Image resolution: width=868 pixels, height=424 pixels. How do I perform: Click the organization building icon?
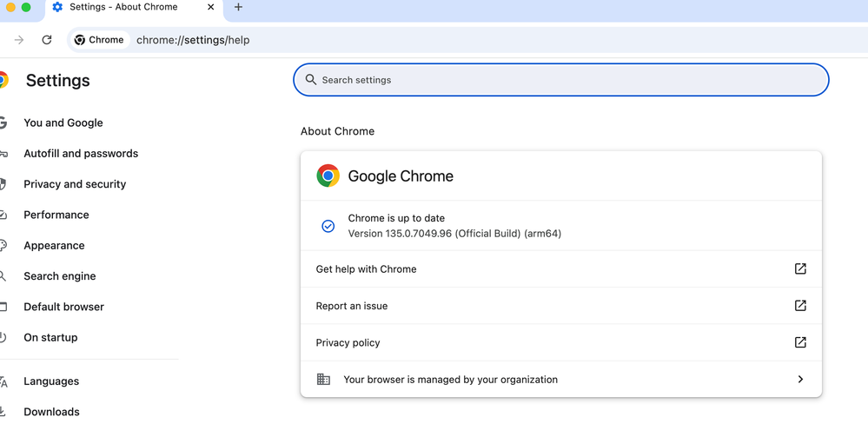[323, 379]
